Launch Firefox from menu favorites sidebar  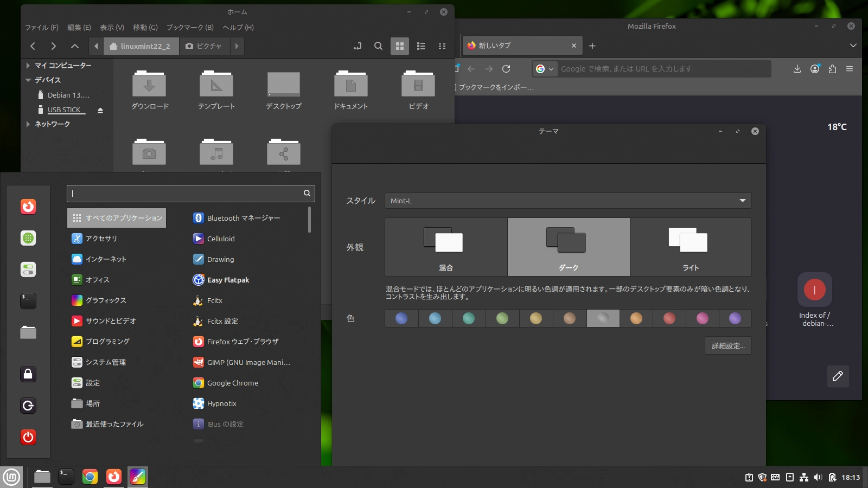28,207
